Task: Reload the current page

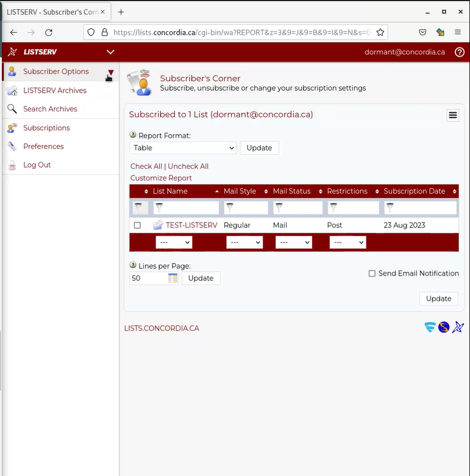Action: tap(49, 32)
